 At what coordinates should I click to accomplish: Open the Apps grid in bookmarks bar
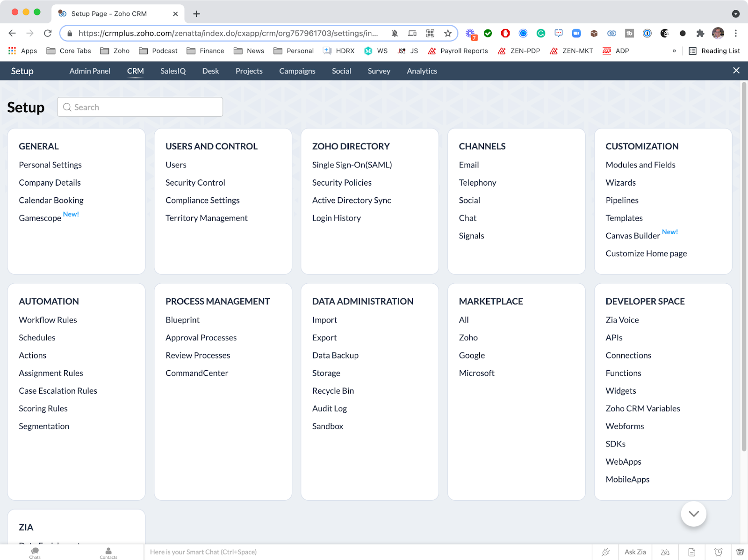pos(22,51)
